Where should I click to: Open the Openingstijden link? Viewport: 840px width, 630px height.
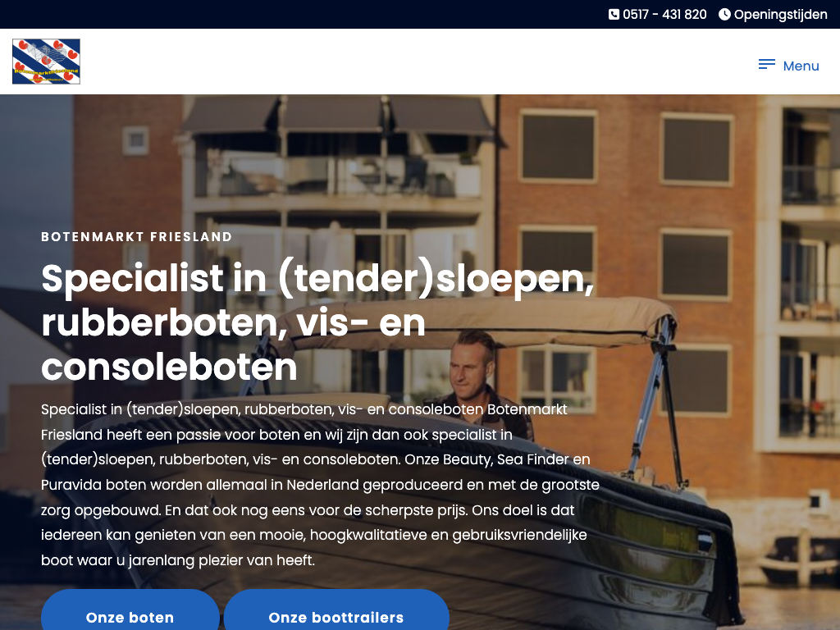781,15
